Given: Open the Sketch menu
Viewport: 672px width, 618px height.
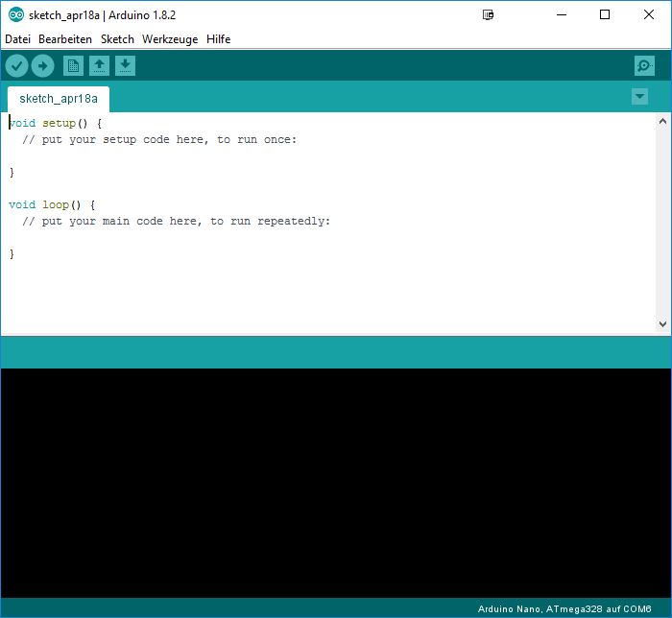Looking at the screenshot, I should [x=117, y=39].
